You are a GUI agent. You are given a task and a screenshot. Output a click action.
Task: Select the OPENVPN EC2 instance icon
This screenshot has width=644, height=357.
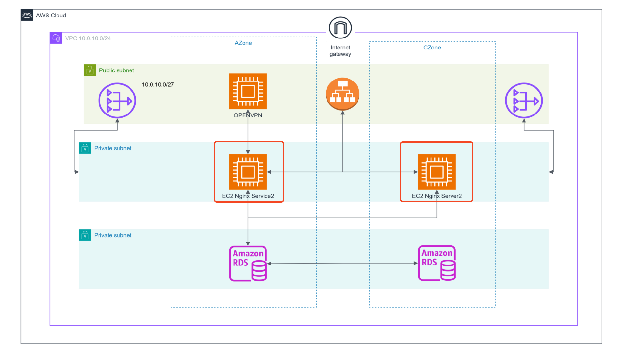tap(248, 91)
